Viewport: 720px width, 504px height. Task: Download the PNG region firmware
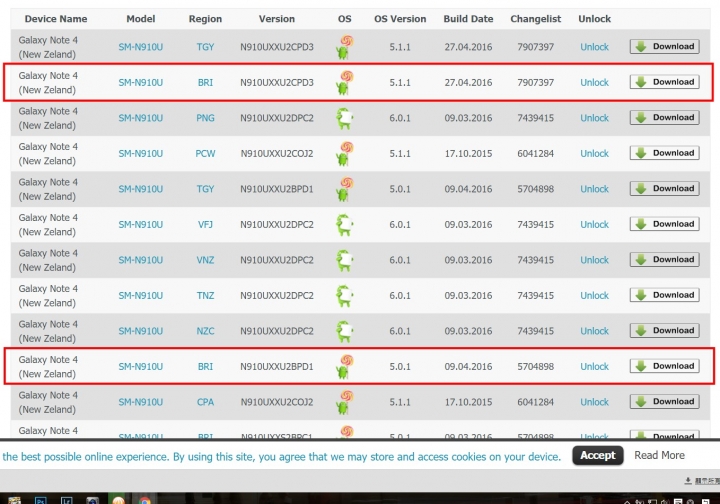tap(664, 118)
